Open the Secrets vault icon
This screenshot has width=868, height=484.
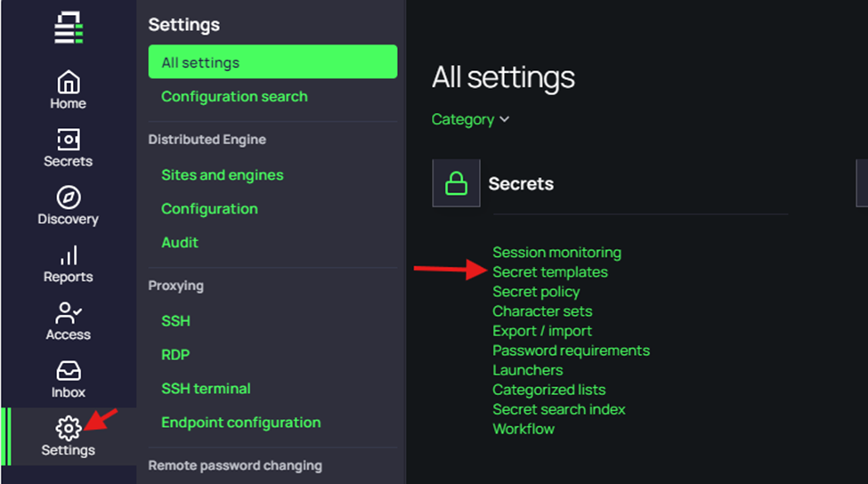click(x=68, y=140)
